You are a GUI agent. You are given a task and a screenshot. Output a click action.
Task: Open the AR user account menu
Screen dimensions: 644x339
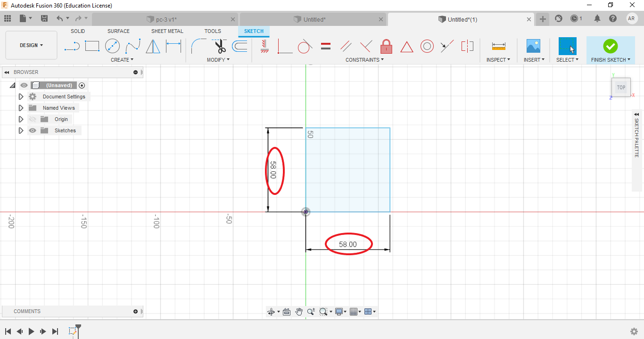[632, 19]
